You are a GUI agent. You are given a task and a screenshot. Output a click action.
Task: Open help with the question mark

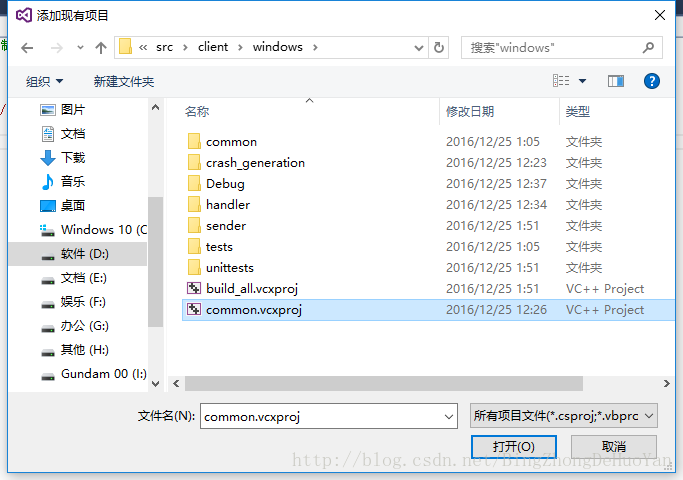pyautogui.click(x=652, y=81)
